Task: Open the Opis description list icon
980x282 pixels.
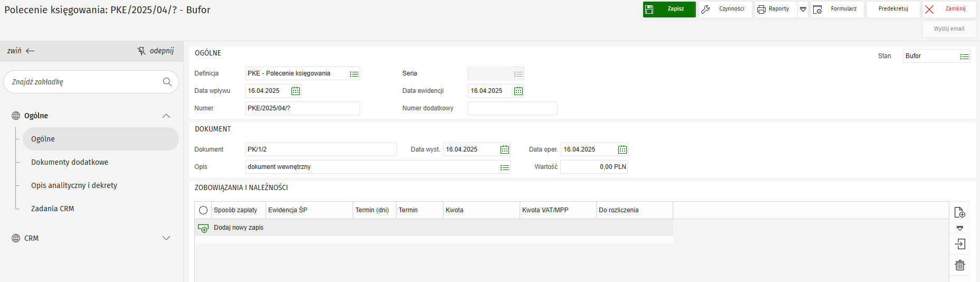Action: point(505,167)
